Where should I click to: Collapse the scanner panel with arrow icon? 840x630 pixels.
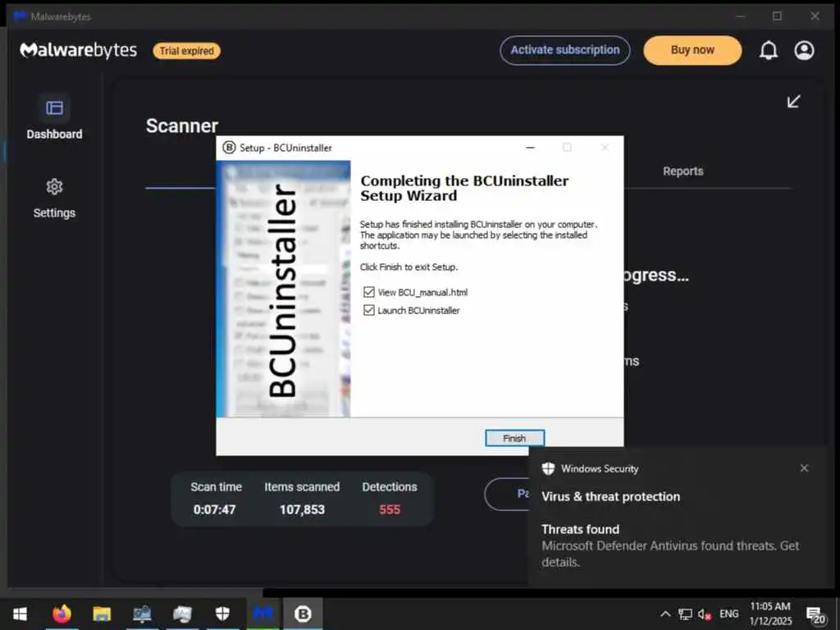[x=793, y=101]
